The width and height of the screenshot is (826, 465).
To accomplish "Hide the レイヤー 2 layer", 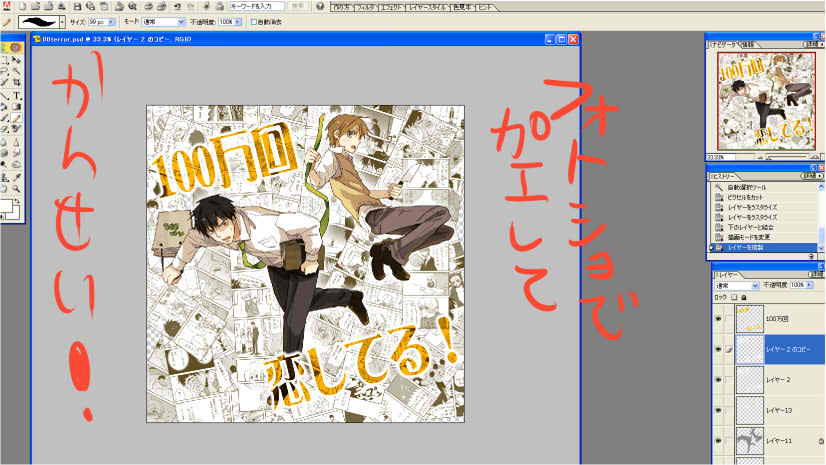I will [718, 380].
